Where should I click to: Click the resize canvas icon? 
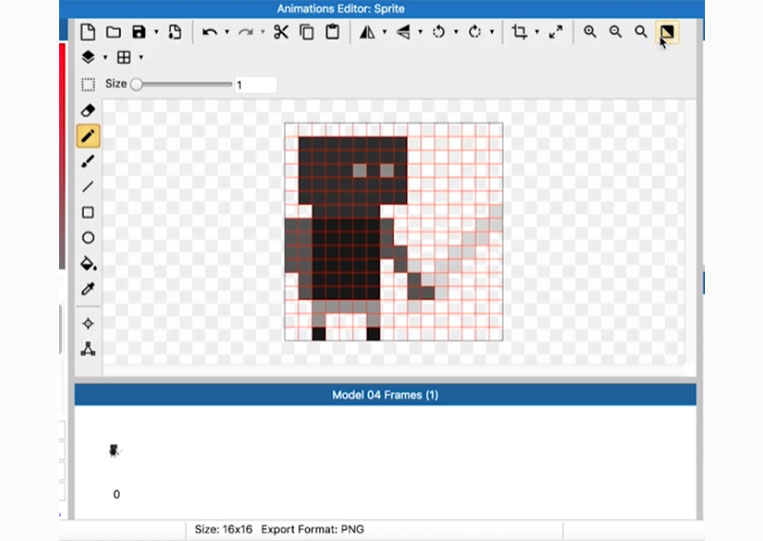pyautogui.click(x=556, y=32)
